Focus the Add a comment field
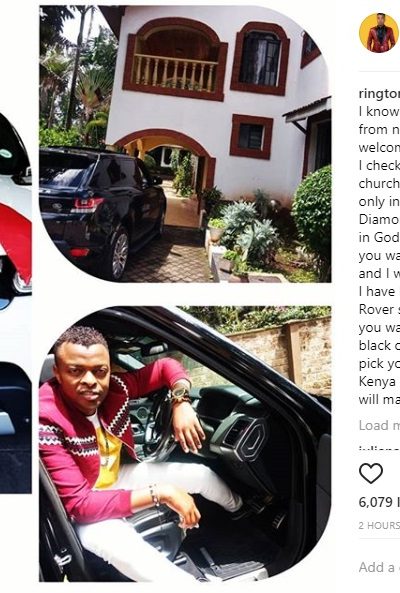Image resolution: width=400 pixels, height=593 pixels. 379,567
